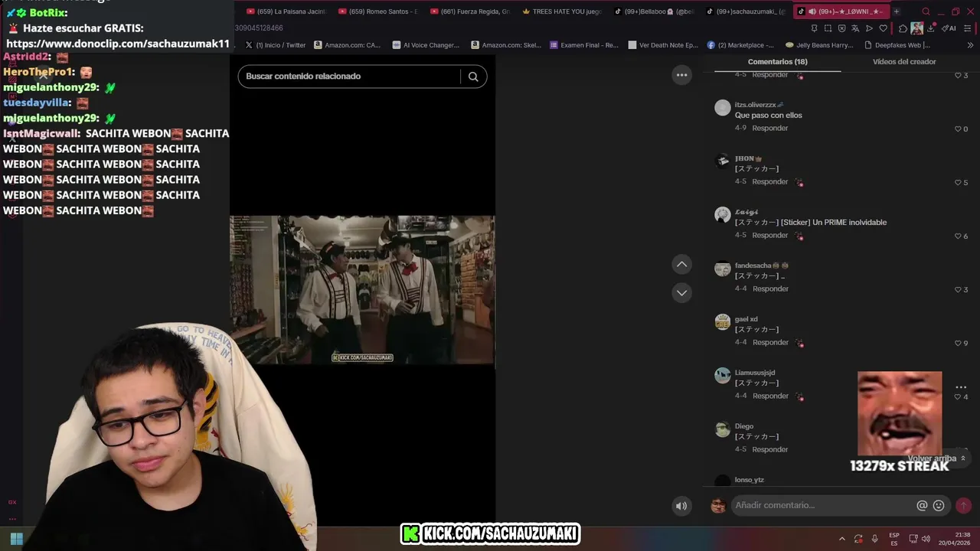Image resolution: width=980 pixels, height=551 pixels.
Task: Open browser profile avatar
Action: (916, 28)
